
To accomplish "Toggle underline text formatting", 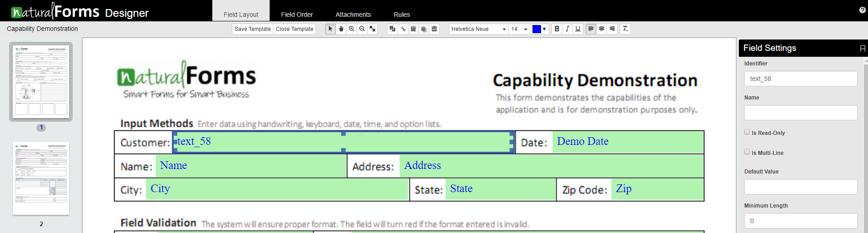I will click(578, 29).
